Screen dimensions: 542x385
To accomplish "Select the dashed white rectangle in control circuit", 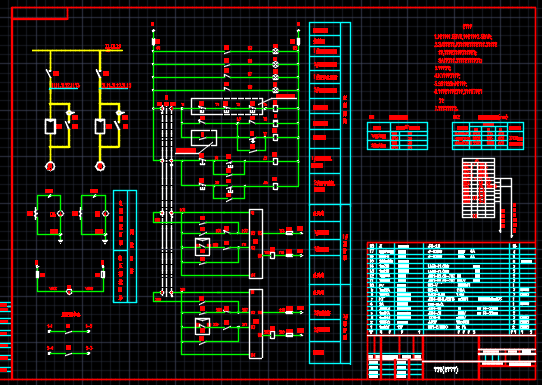I will coord(227,107).
